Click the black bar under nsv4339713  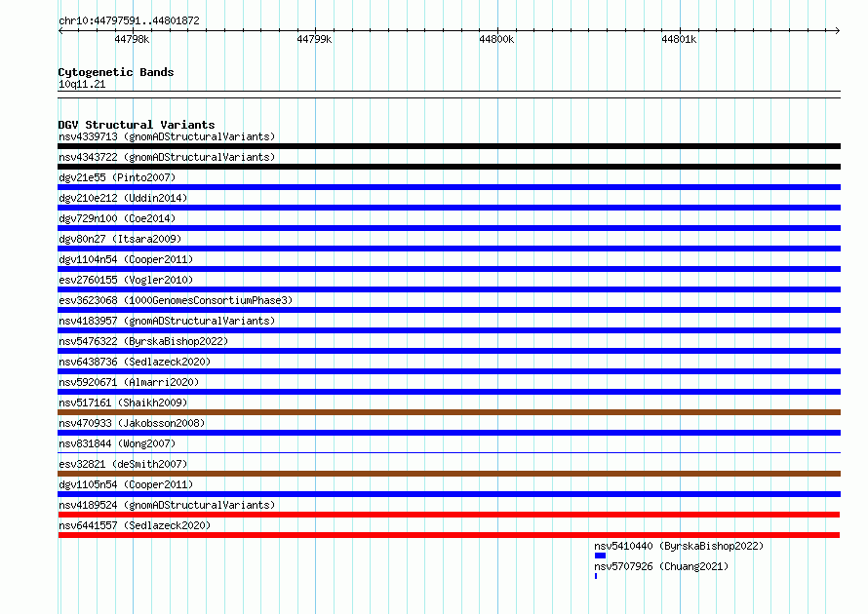(x=449, y=146)
